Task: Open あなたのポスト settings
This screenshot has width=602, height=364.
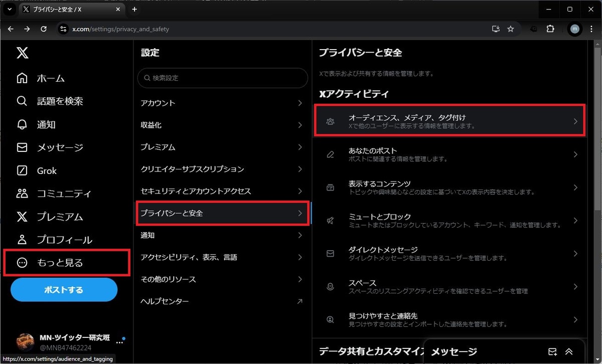Action: point(449,154)
